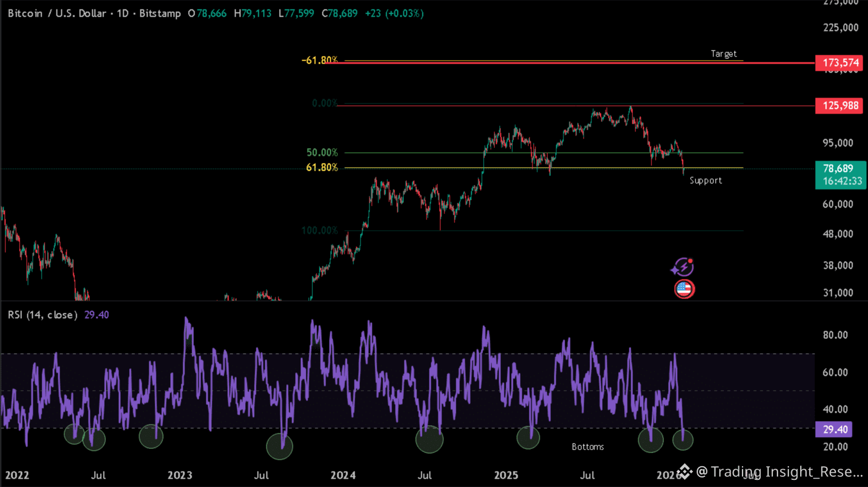
Task: Click the close value 78,689 in the header
Action: [343, 13]
